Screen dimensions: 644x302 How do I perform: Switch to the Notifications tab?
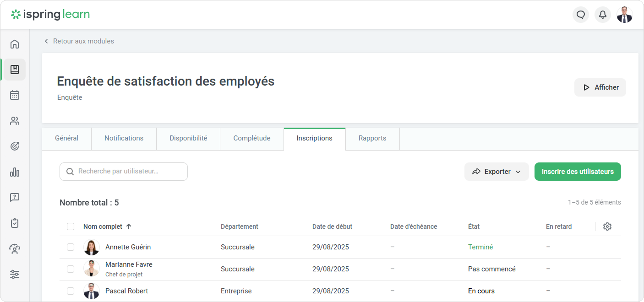124,138
